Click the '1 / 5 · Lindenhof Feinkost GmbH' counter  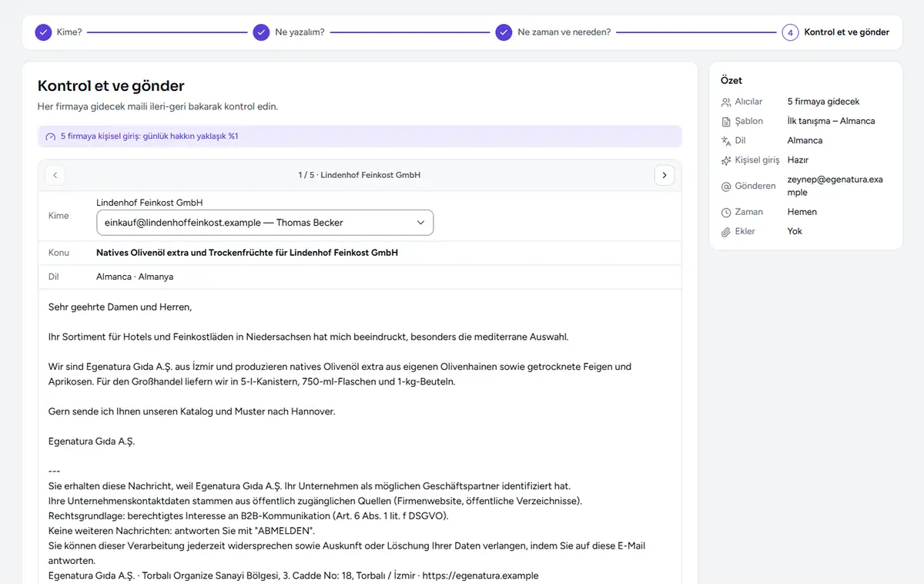pos(360,175)
